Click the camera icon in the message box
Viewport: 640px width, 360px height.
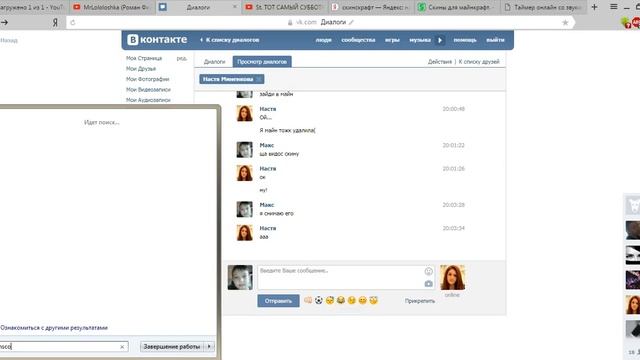pos(428,283)
